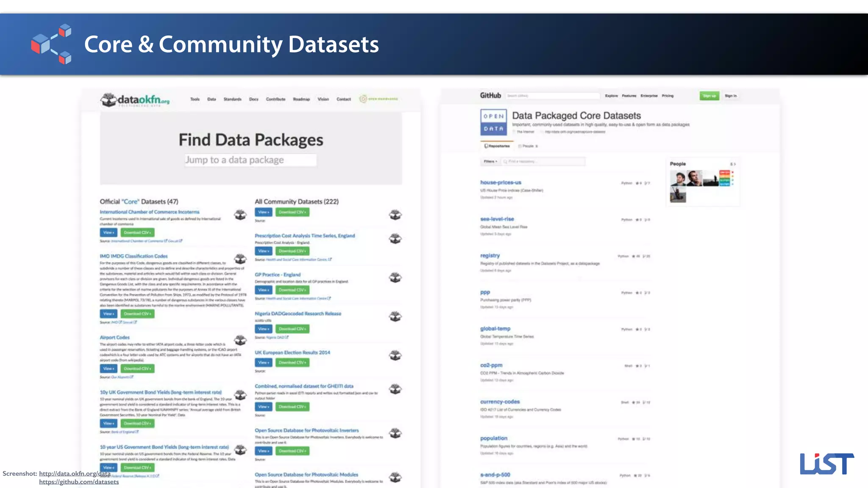Click the Open Data organization avatar
Image resolution: width=868 pixels, height=488 pixels.
click(493, 122)
